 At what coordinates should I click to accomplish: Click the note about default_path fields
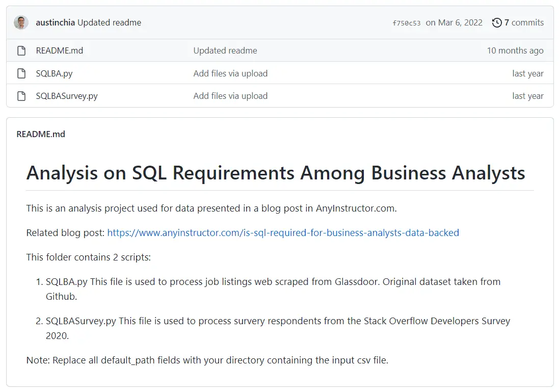[207, 360]
